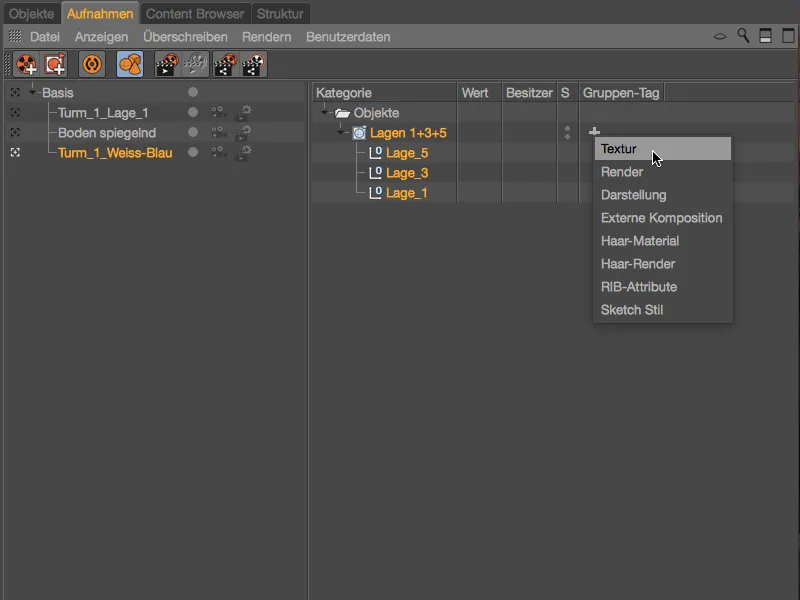Collapse the Basis take tree branch

coord(31,92)
